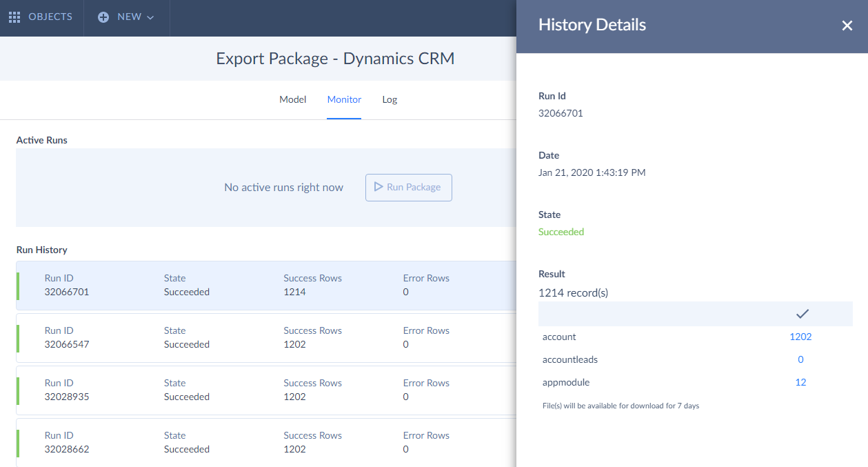Screen dimensions: 868x467
Task: Click the account row label
Action: click(x=559, y=337)
